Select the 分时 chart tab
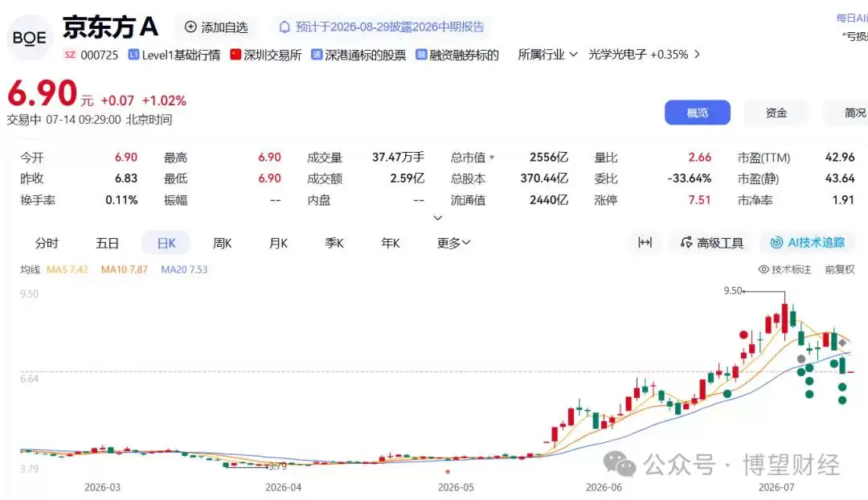Viewport: 868px width, 500px height. click(x=47, y=243)
